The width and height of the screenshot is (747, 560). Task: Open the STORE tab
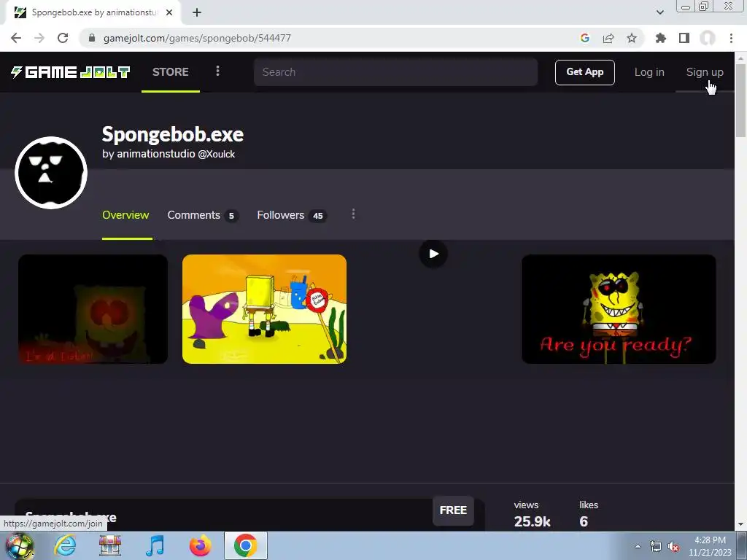click(171, 72)
